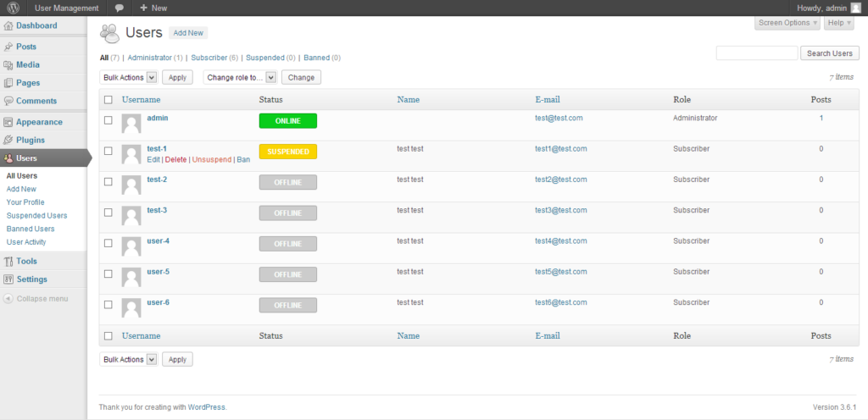Open the Change role to dropdown
The height and width of the screenshot is (420, 868).
coord(240,77)
